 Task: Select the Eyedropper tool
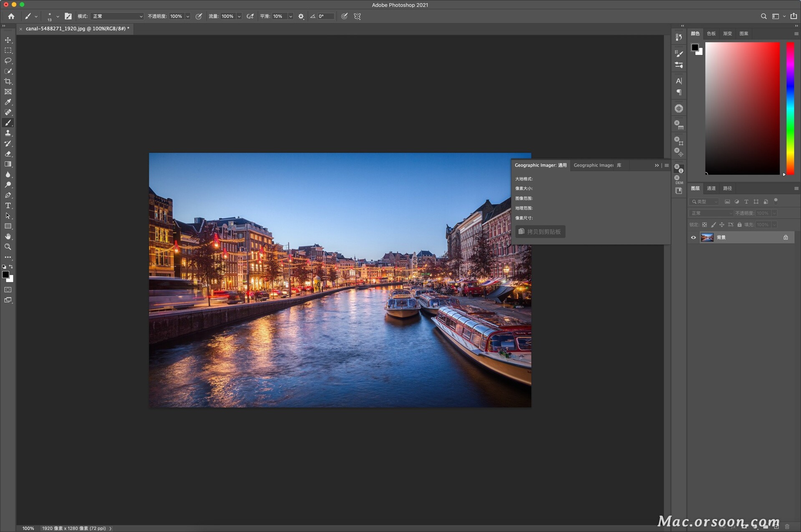click(8, 102)
